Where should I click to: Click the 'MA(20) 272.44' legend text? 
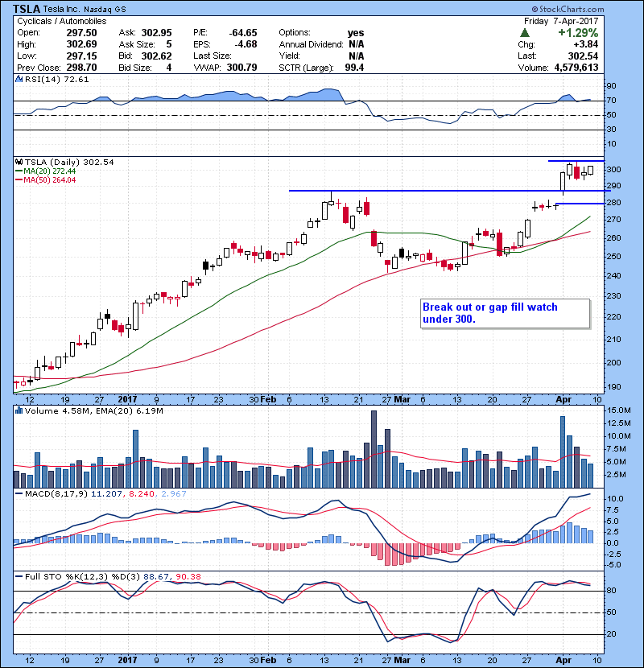click(x=49, y=171)
